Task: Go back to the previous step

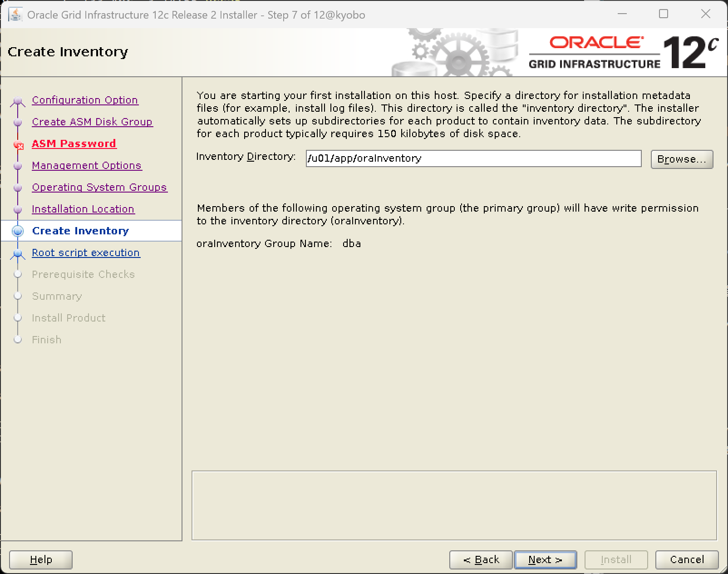Action: tap(481, 559)
